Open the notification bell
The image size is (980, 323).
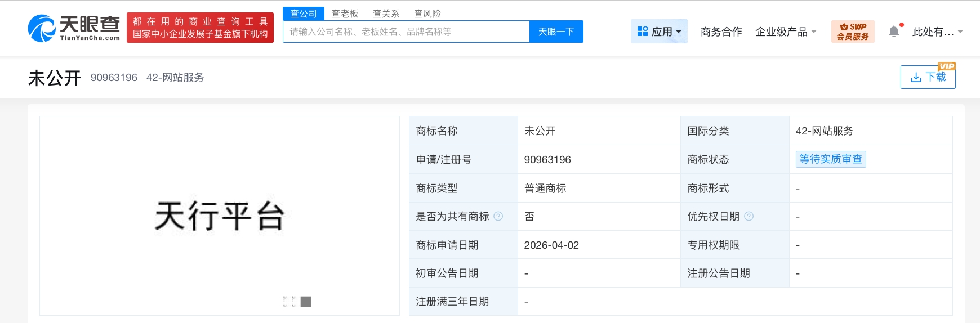[894, 32]
